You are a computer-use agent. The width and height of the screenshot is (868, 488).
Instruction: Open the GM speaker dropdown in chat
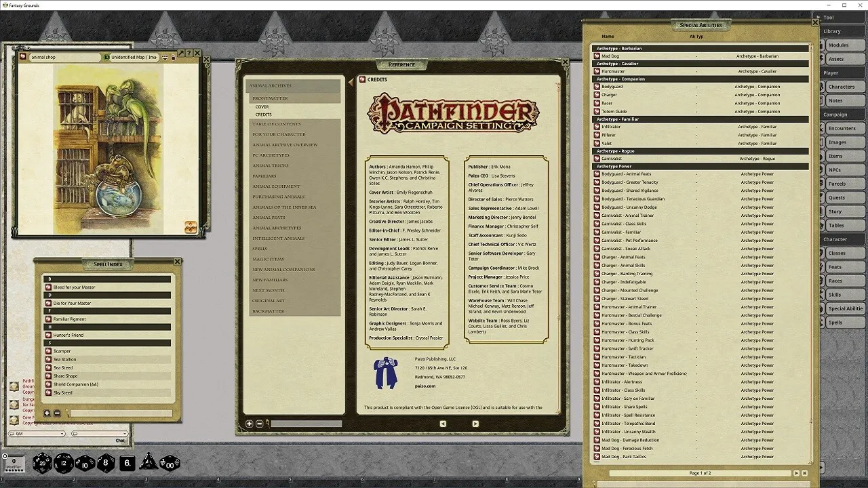coord(37,433)
